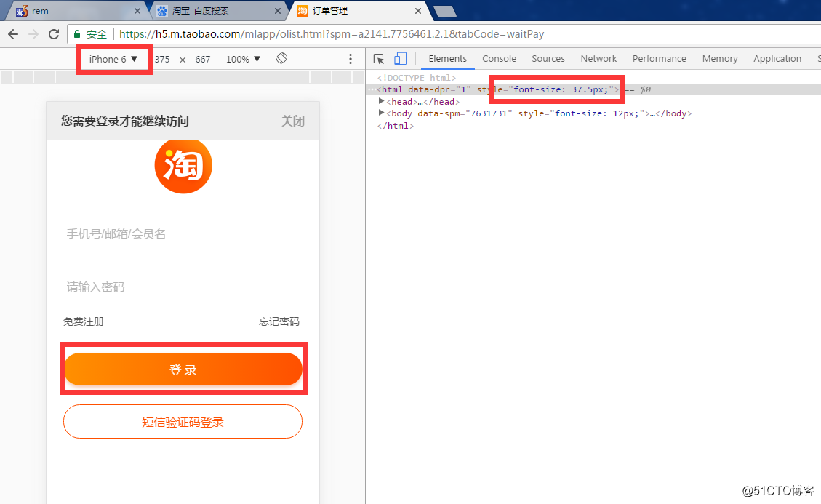
Task: Select the html data-dpr element row
Action: (x=593, y=89)
